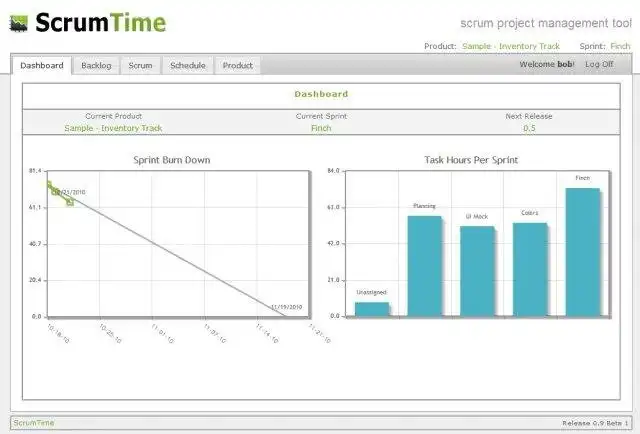Open the Scrum tab

pos(140,65)
